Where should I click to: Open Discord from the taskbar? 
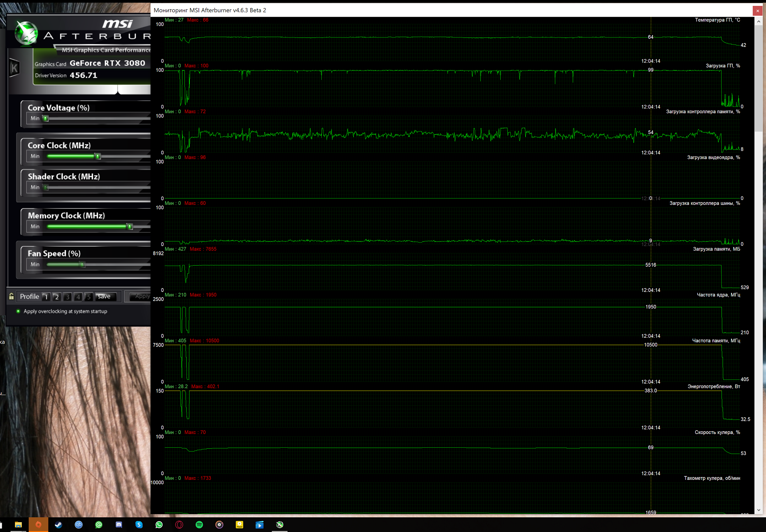[119, 525]
